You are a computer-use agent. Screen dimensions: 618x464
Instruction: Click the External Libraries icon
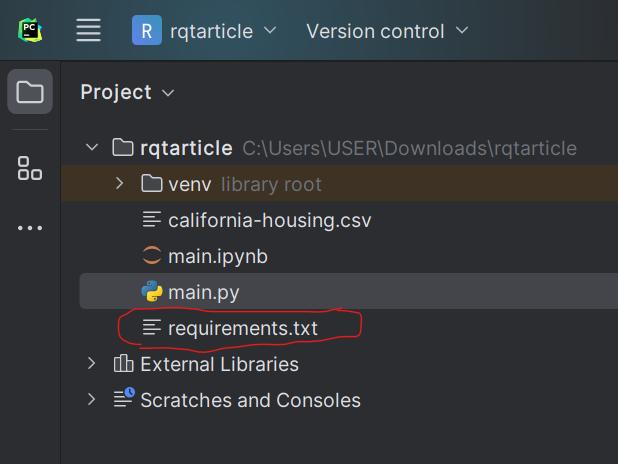[x=124, y=364]
